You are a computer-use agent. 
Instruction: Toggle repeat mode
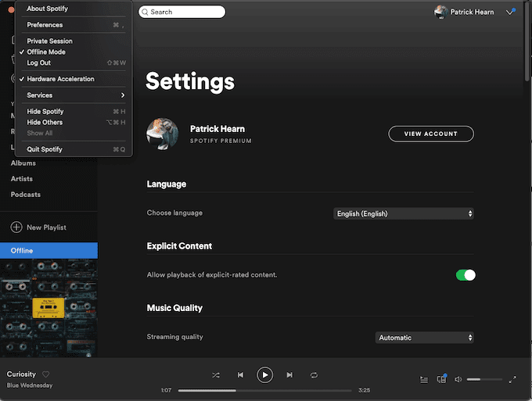314,375
